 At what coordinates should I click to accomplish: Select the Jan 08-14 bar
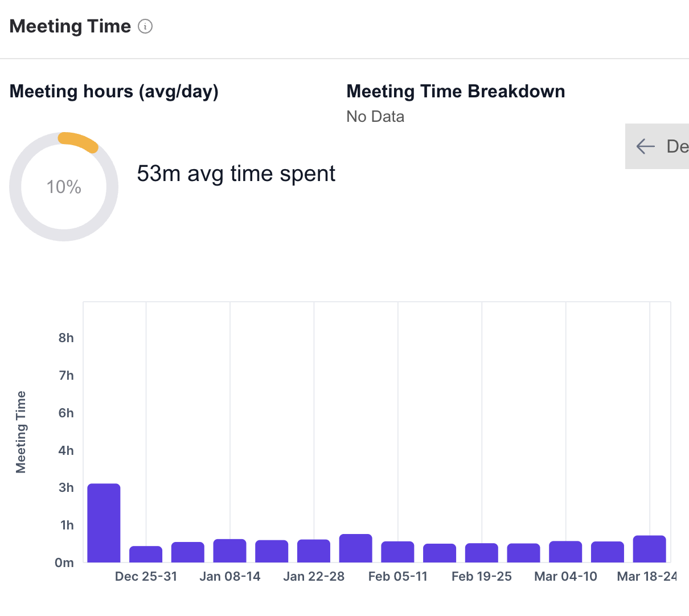point(229,551)
